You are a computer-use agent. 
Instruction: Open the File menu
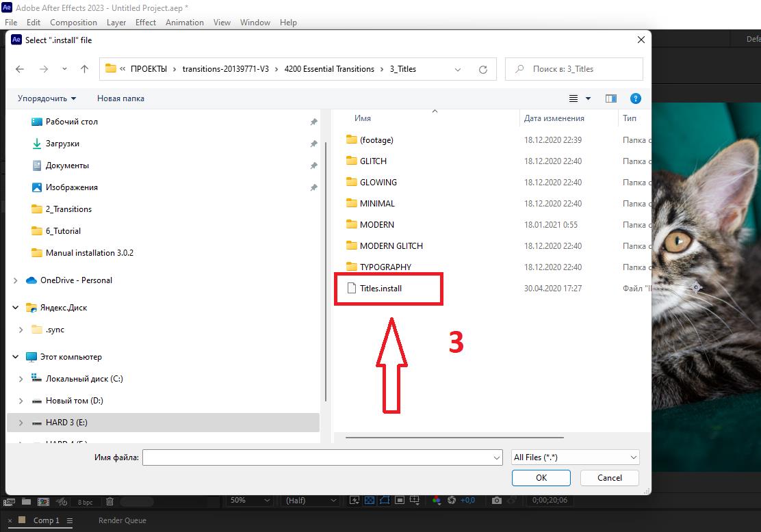coord(11,23)
